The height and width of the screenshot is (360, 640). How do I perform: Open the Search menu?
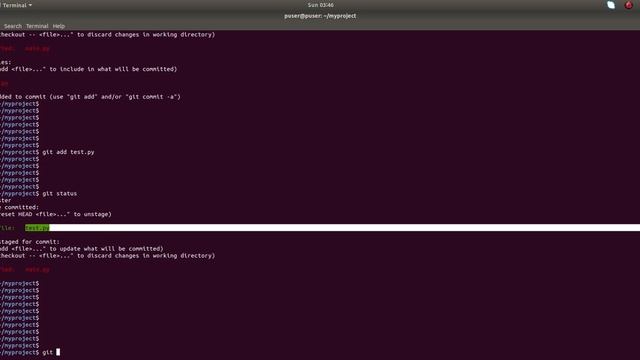[13, 26]
